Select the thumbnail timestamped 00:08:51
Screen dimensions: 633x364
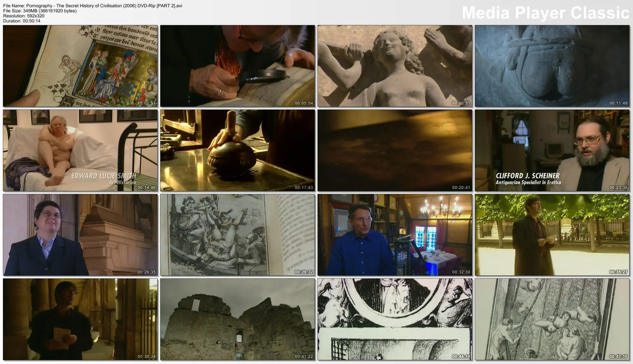(395, 66)
